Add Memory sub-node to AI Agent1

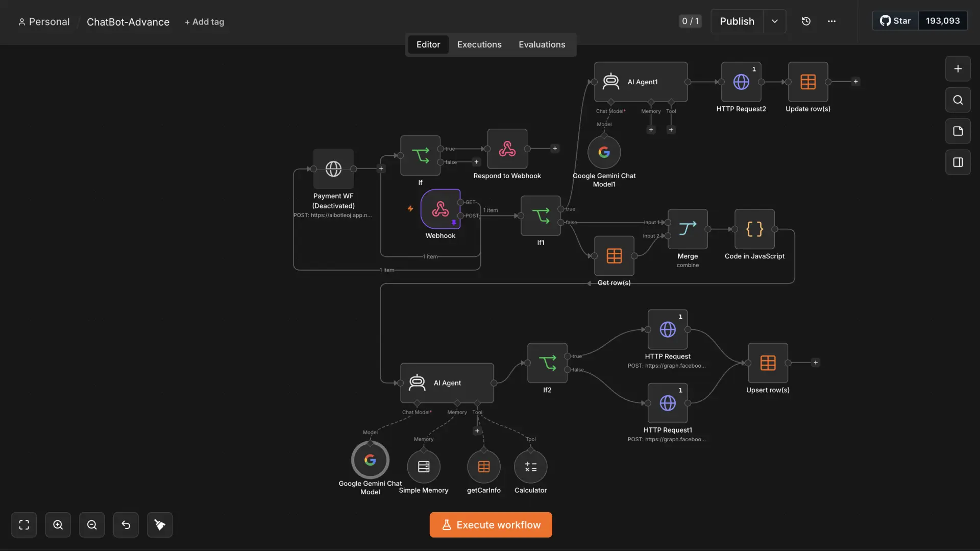tap(650, 130)
